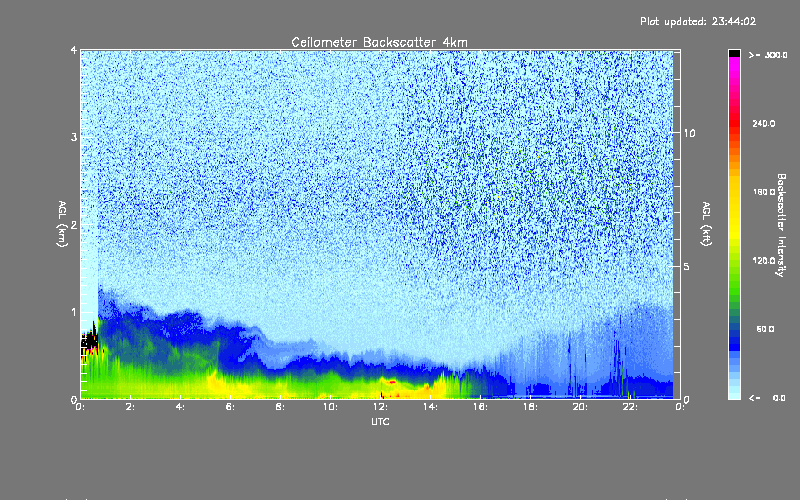Click the 'AGL (km)' axis label

(x=63, y=224)
